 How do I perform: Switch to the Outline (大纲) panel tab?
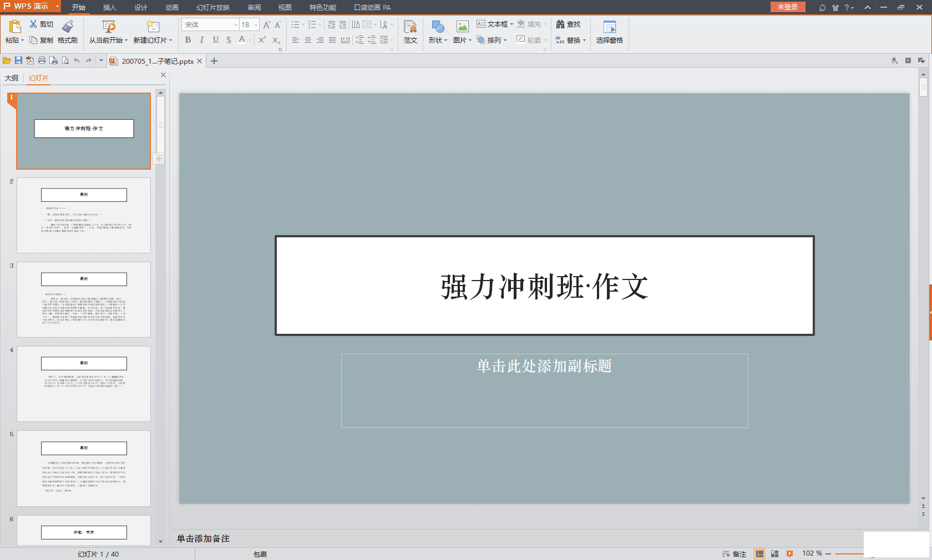coord(12,78)
